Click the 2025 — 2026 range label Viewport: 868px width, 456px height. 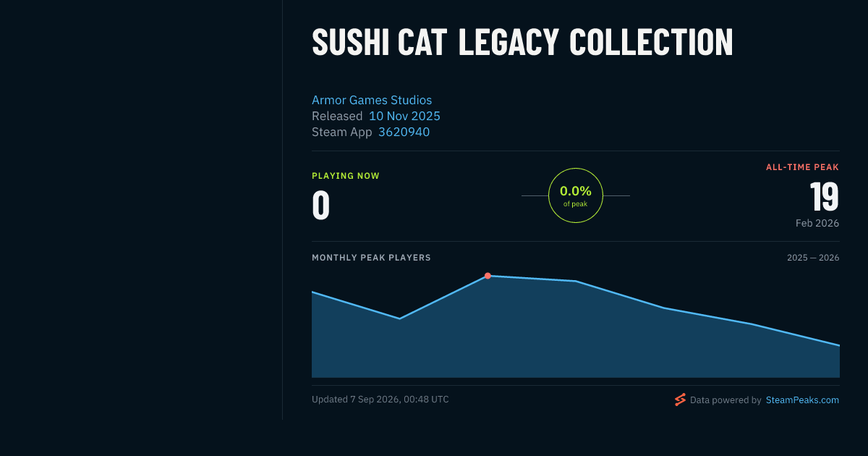813,258
